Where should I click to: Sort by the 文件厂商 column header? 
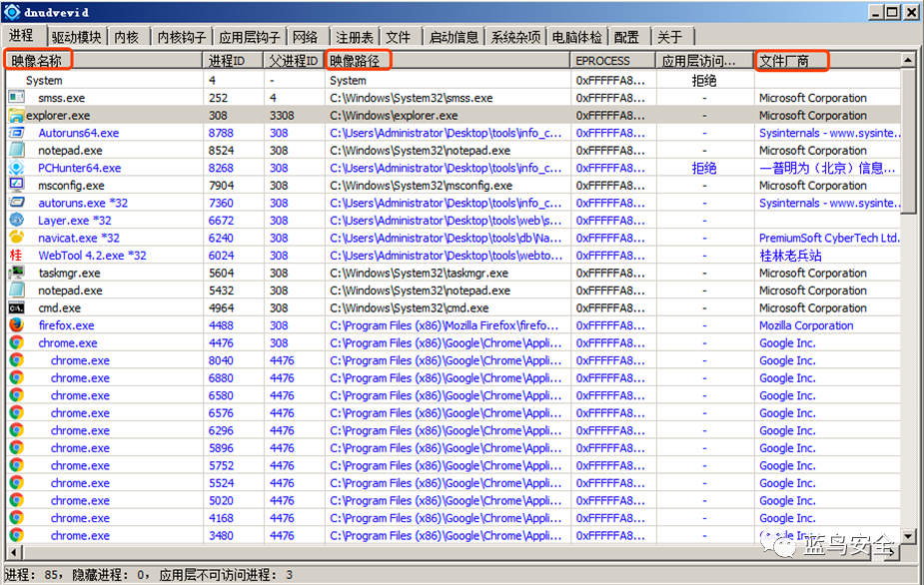(827, 61)
